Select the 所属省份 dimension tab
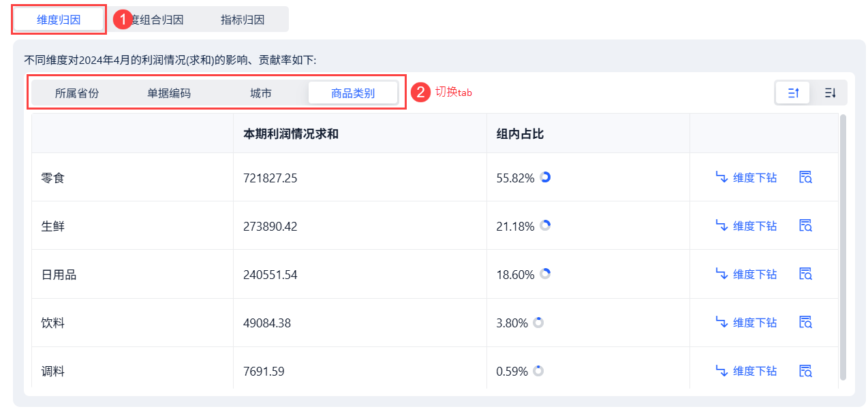The width and height of the screenshot is (868, 409). pos(77,93)
